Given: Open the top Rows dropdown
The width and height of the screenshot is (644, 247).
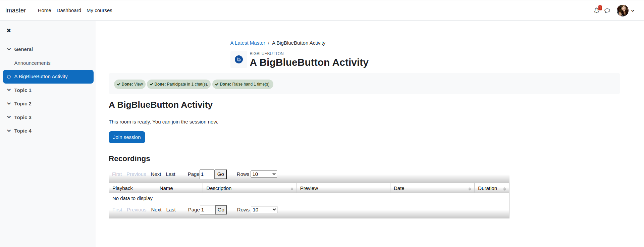Looking at the screenshot, I should pos(264,174).
